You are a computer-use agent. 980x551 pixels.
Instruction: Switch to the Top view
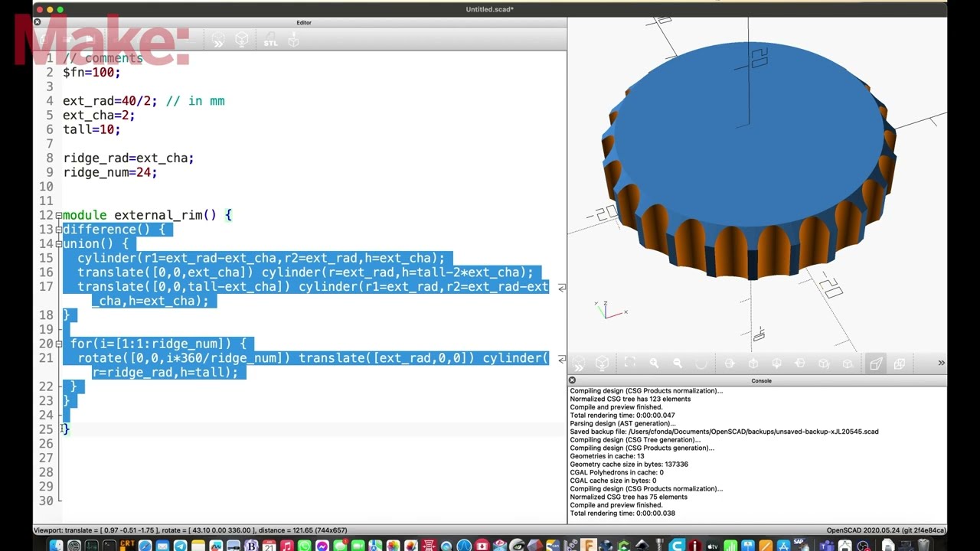tap(753, 364)
